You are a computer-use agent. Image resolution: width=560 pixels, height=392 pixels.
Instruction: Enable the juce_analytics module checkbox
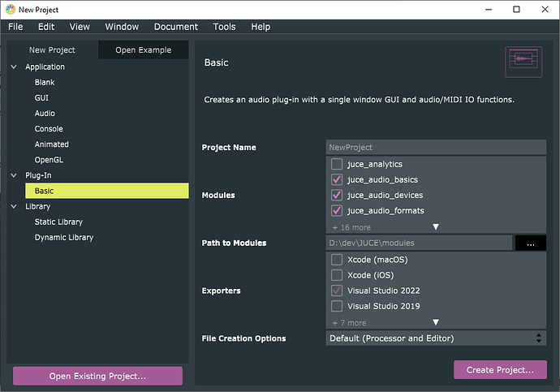click(337, 164)
